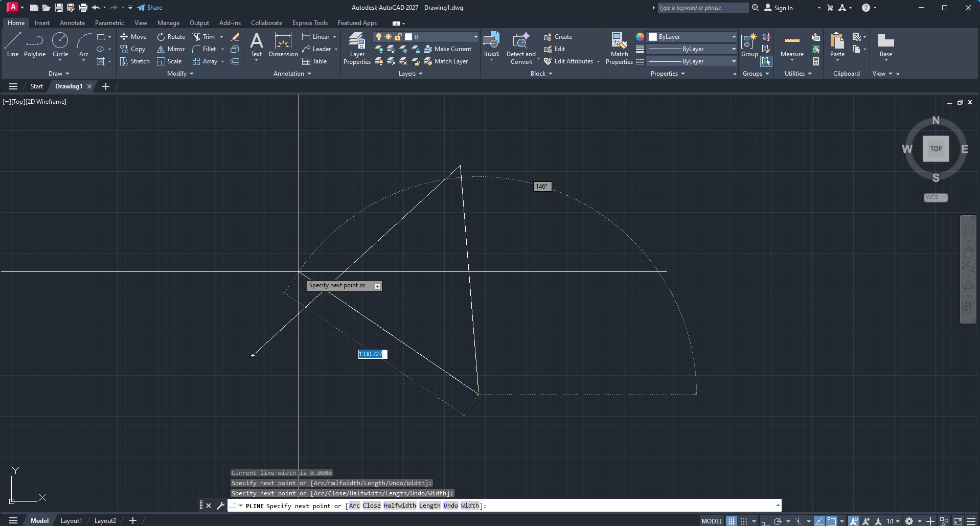The width and height of the screenshot is (980, 526).
Task: Toggle polar tracking in status bar
Action: [x=778, y=521]
